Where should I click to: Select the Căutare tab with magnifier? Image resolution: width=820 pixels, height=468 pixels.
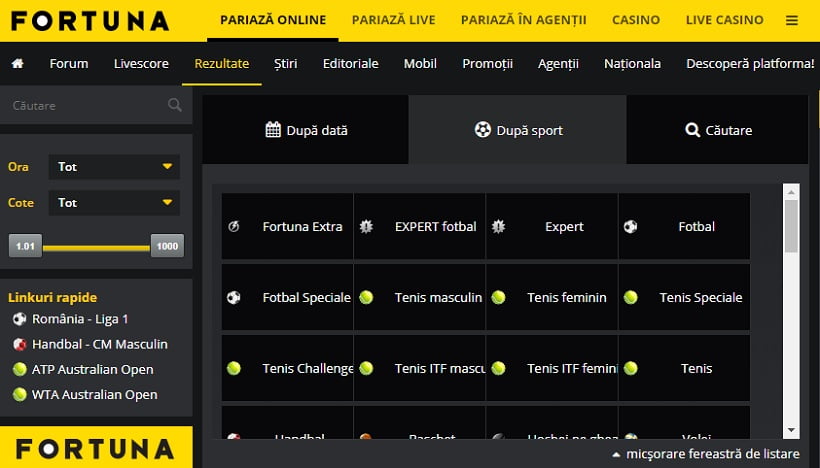[718, 130]
